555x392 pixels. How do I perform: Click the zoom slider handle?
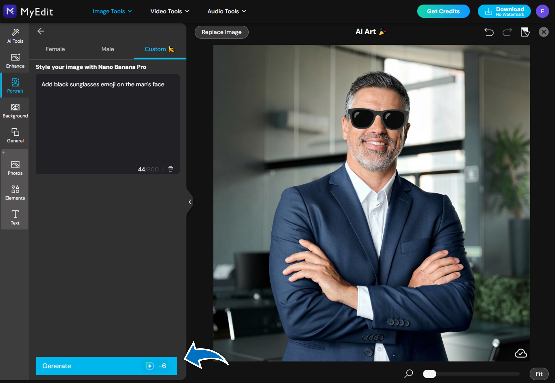(429, 374)
